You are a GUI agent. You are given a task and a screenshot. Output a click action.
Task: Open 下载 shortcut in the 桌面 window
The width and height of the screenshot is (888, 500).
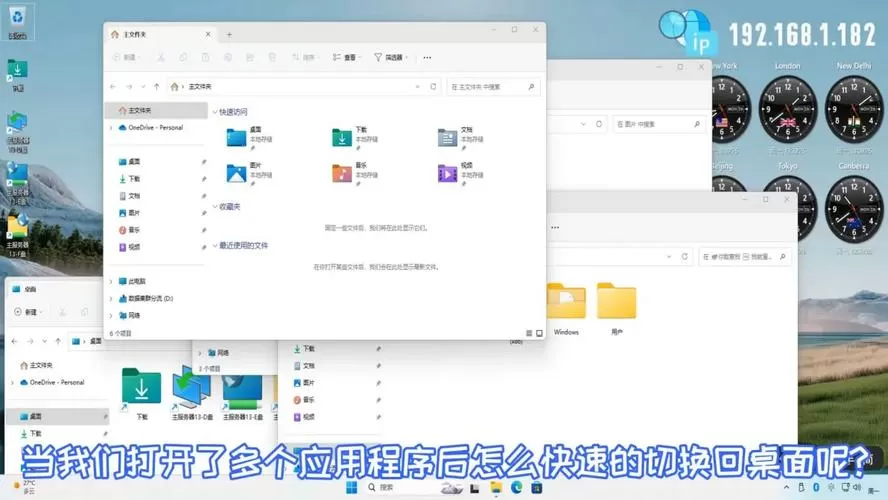coord(142,394)
